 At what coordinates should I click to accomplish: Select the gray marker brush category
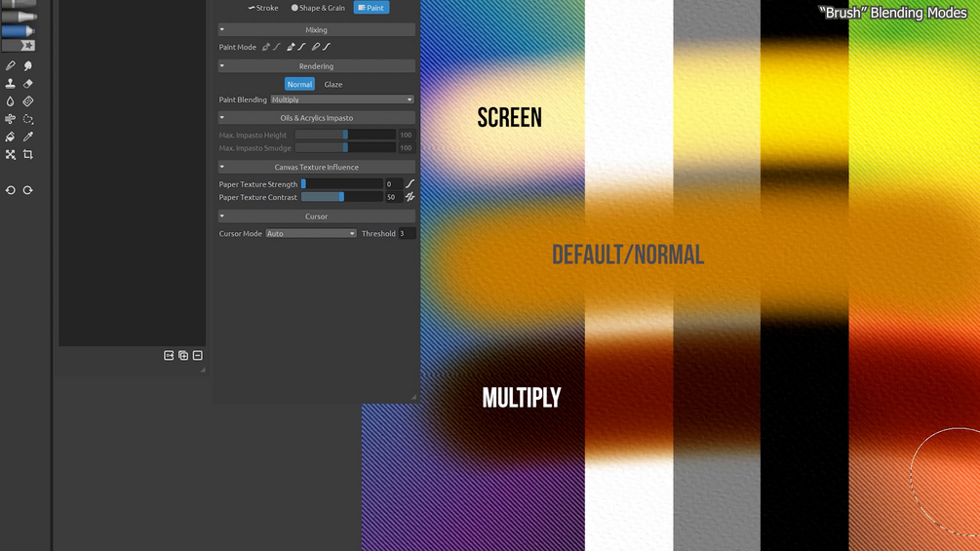[x=19, y=17]
